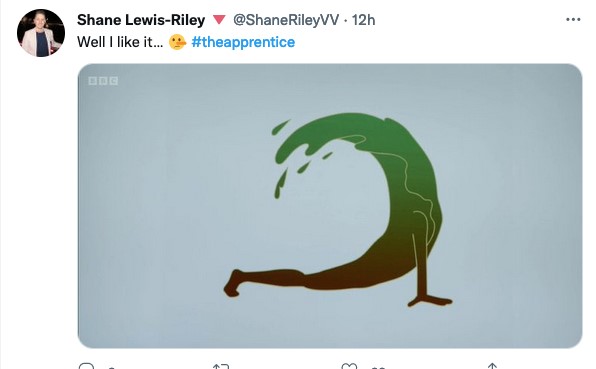The height and width of the screenshot is (369, 596).
Task: Like the tweet with the heart icon
Action: pyautogui.click(x=349, y=366)
